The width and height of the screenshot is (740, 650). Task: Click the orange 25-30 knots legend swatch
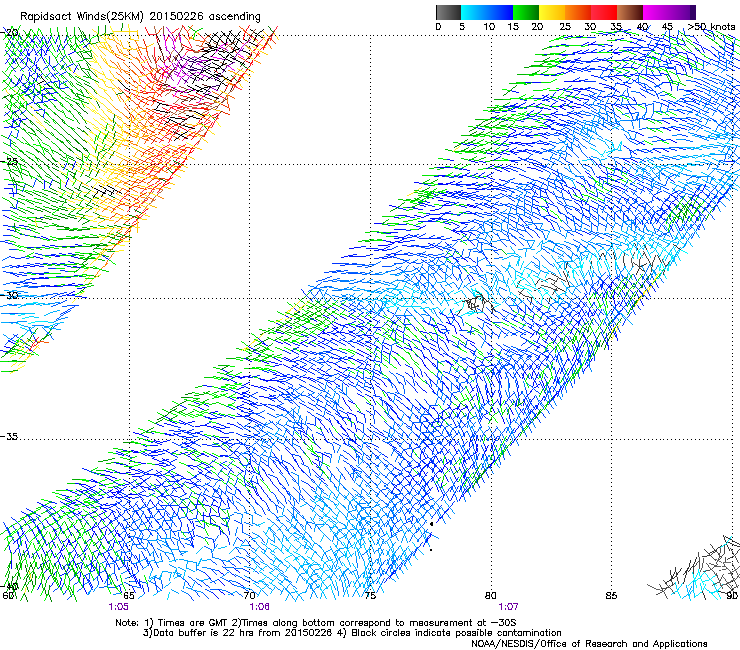578,12
